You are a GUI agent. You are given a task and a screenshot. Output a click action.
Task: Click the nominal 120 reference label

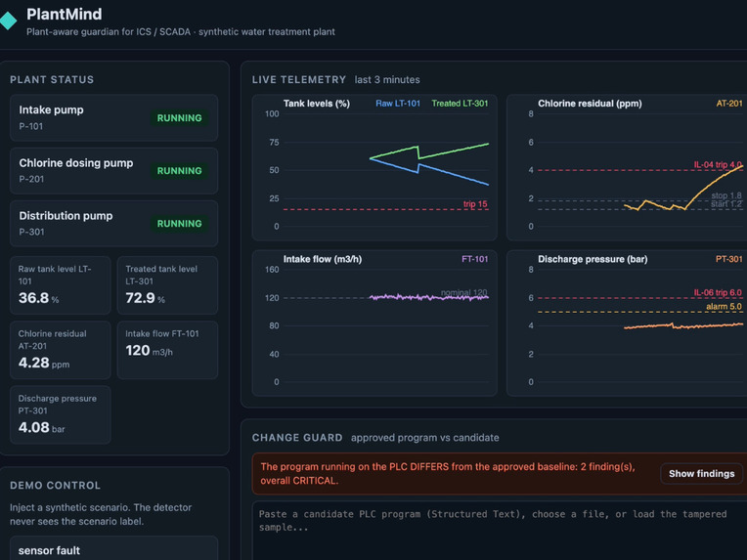[464, 292]
